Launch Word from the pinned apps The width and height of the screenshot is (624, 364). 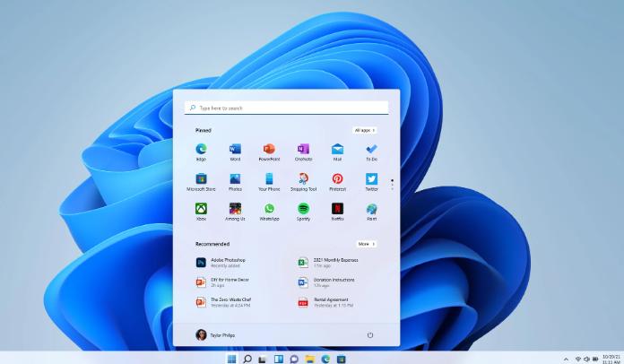click(235, 152)
